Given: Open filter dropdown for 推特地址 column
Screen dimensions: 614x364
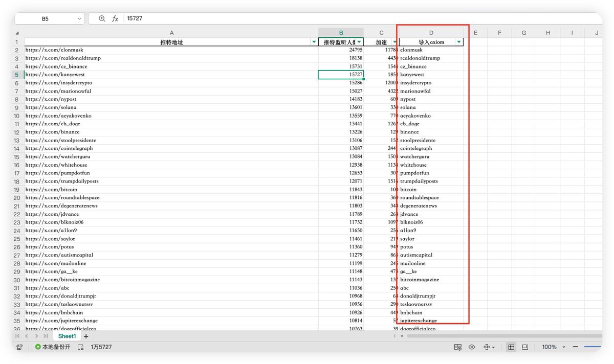Looking at the screenshot, I should tap(314, 42).
